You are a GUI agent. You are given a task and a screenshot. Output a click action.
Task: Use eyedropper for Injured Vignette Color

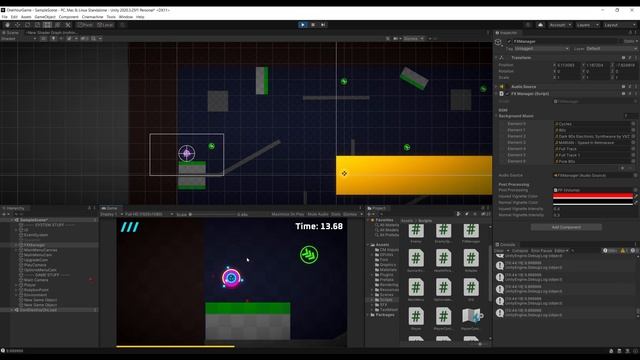pos(636,196)
